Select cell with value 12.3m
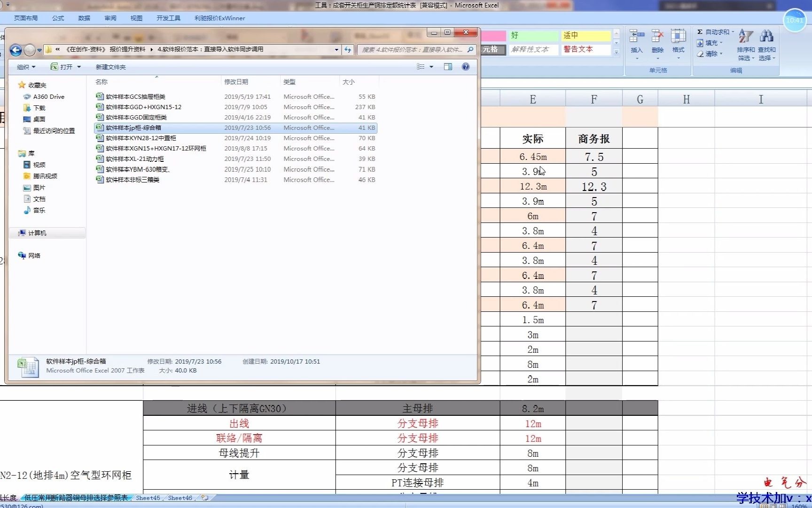The image size is (812, 508). coord(533,186)
